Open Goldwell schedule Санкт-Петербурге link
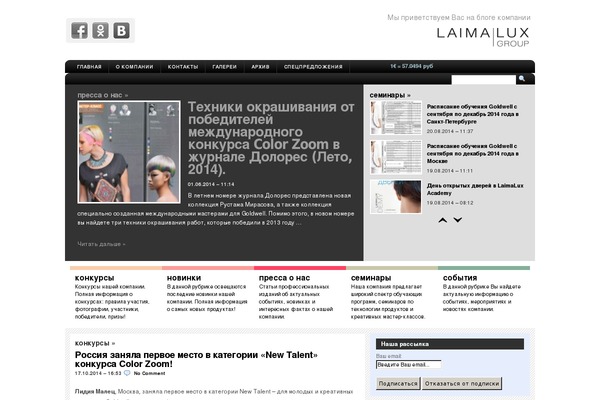The image size is (600, 400). tap(473, 114)
